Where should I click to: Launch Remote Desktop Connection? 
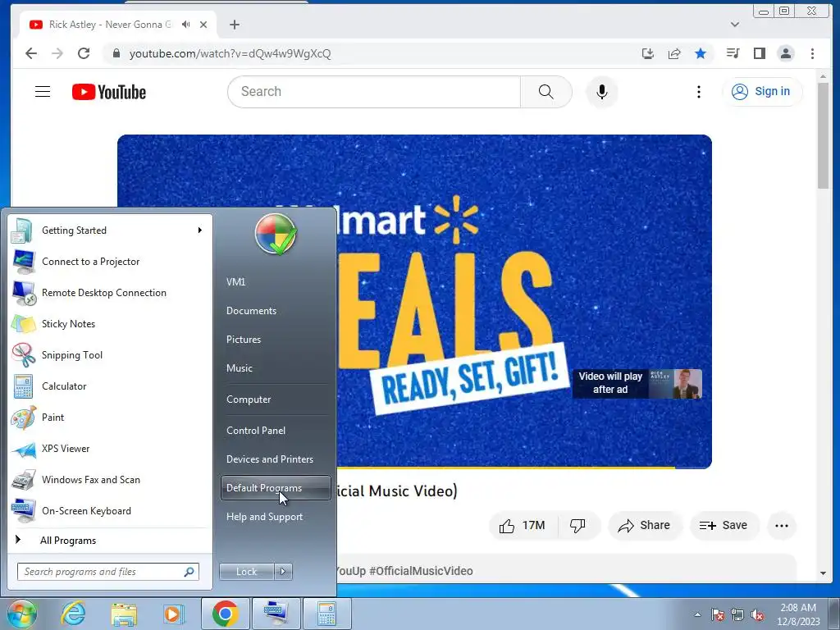[x=110, y=293]
